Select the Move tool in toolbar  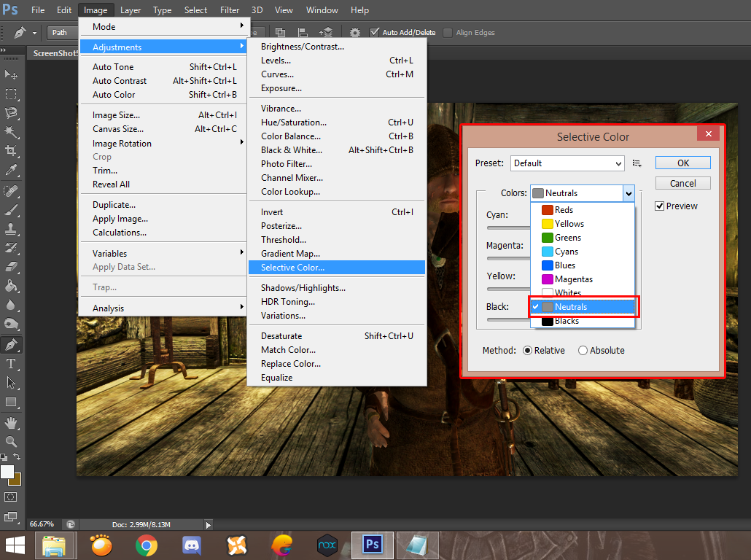coord(11,74)
